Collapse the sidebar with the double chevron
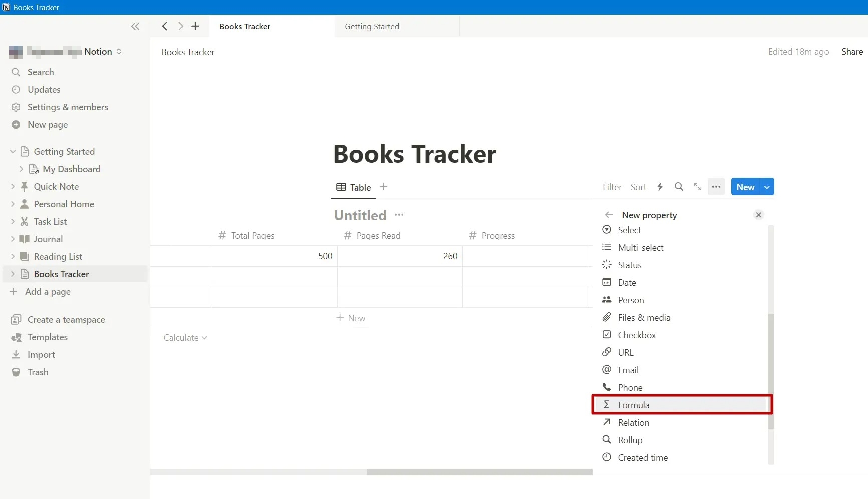 (x=135, y=26)
